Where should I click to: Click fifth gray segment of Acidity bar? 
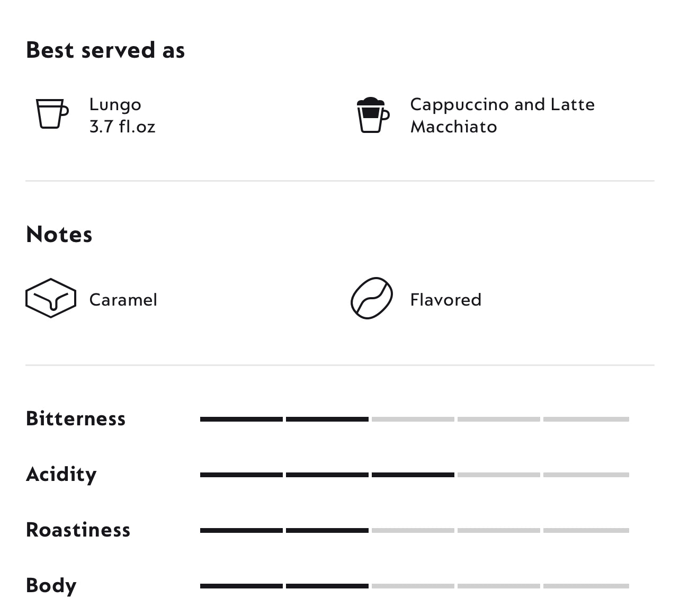(586, 475)
